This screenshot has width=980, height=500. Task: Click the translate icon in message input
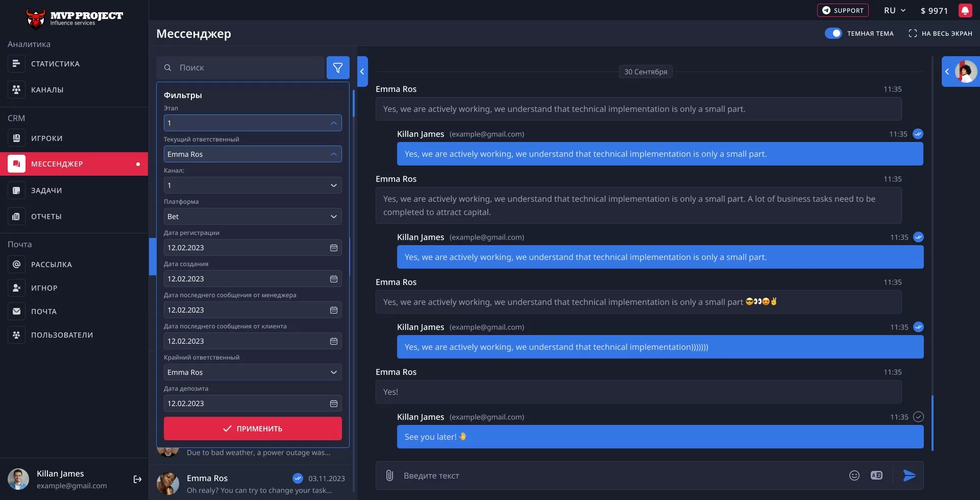coord(876,475)
